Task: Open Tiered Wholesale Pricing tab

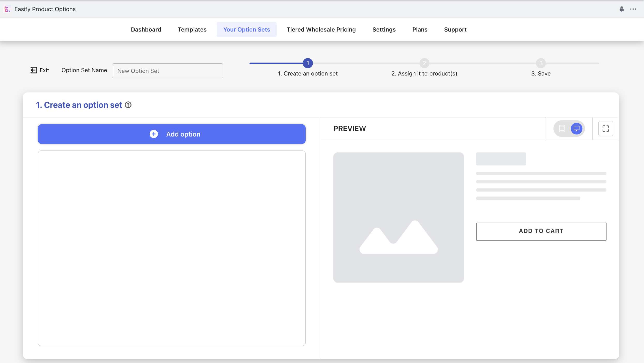Action: (321, 29)
